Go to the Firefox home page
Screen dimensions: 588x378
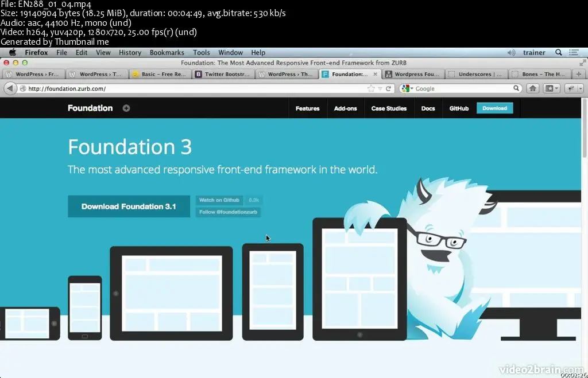[532, 88]
